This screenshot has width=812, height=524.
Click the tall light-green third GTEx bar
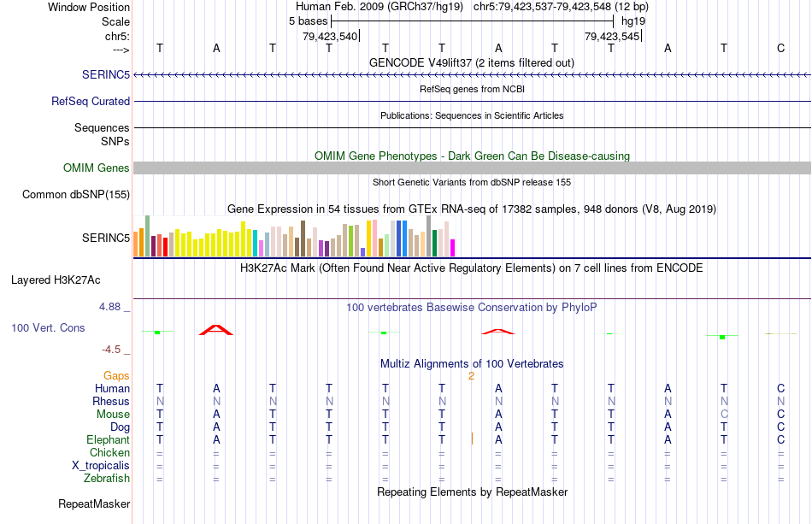tap(148, 236)
